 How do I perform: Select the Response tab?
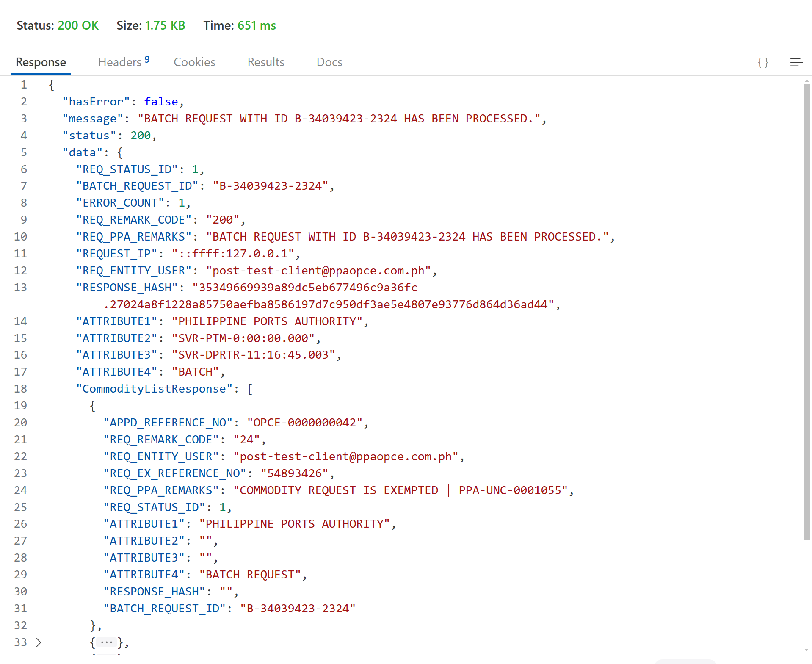41,62
